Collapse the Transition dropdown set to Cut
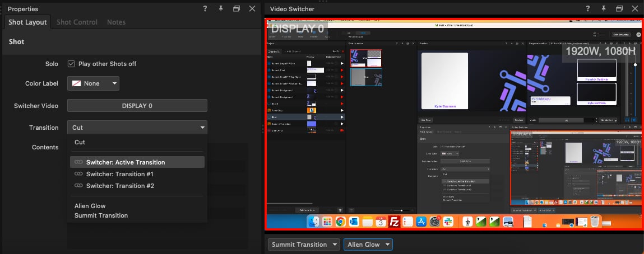The height and width of the screenshot is (254, 644). [x=137, y=128]
